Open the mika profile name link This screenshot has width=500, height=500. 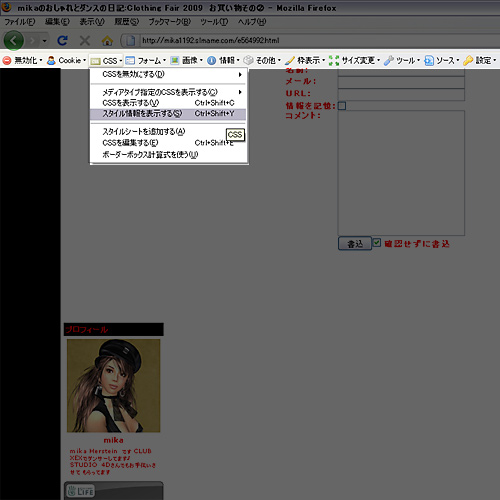point(113,440)
